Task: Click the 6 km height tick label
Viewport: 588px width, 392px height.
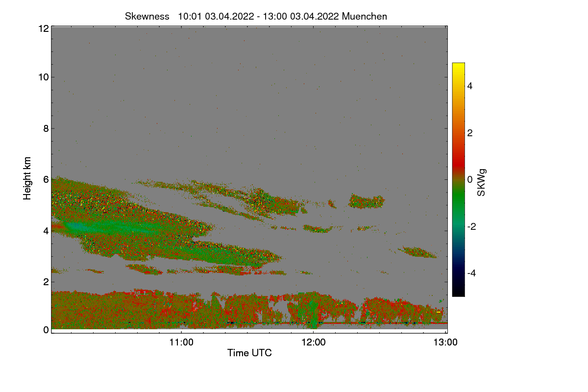Action: pos(46,179)
